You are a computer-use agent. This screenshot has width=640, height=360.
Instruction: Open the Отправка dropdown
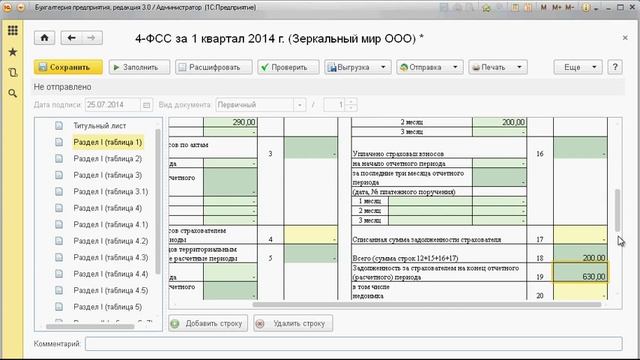point(430,67)
